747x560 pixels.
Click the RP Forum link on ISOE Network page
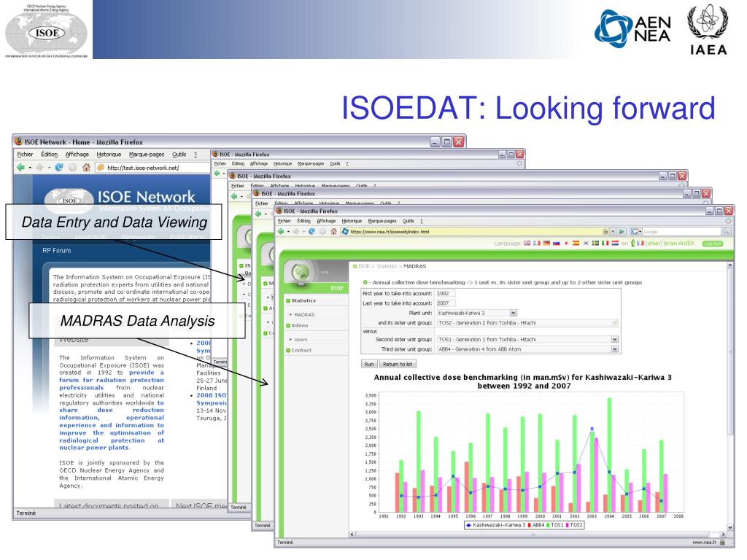pyautogui.click(x=57, y=251)
